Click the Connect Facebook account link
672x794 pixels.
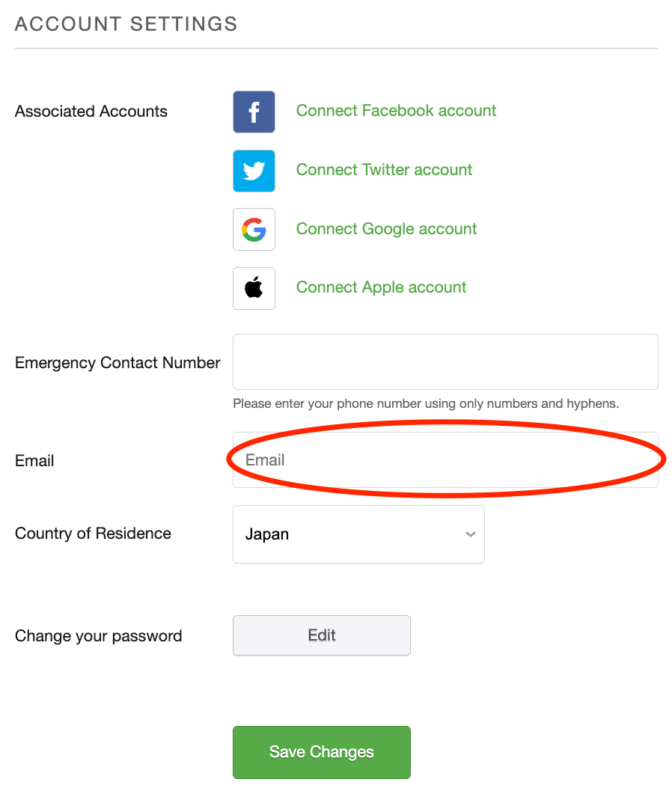click(x=396, y=111)
